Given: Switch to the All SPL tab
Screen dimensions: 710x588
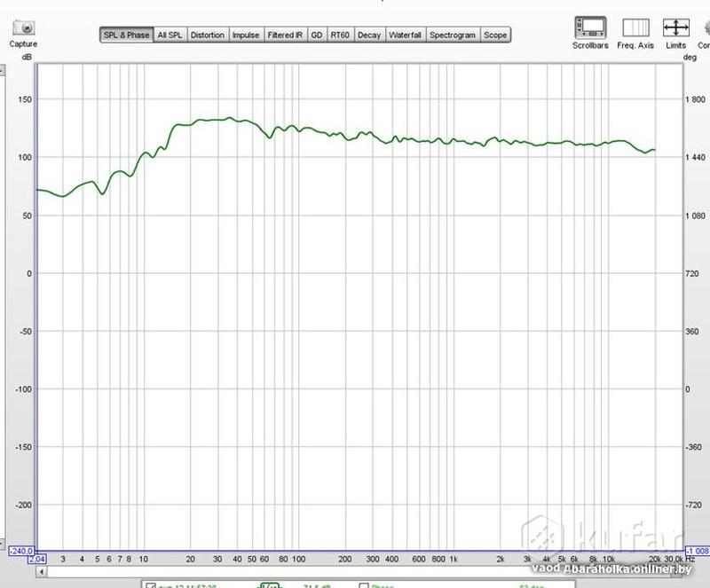Looking at the screenshot, I should pos(170,35).
